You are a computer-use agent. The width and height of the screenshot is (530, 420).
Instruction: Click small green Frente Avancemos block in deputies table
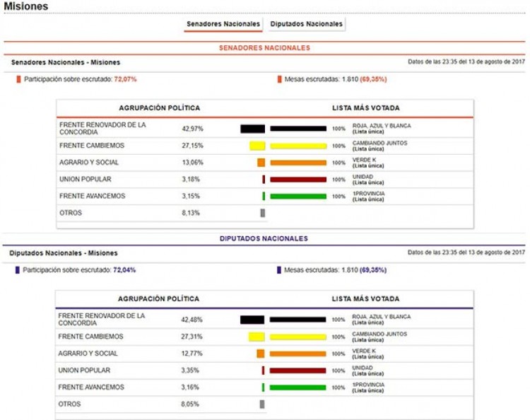[263, 387]
